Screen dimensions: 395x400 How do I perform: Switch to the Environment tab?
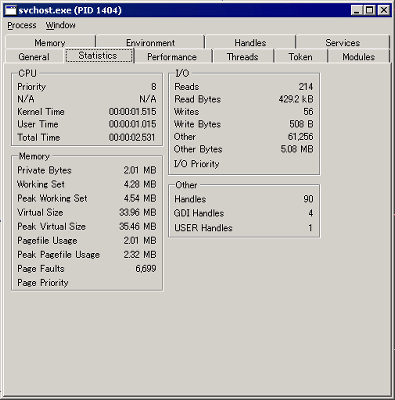pyautogui.click(x=150, y=43)
